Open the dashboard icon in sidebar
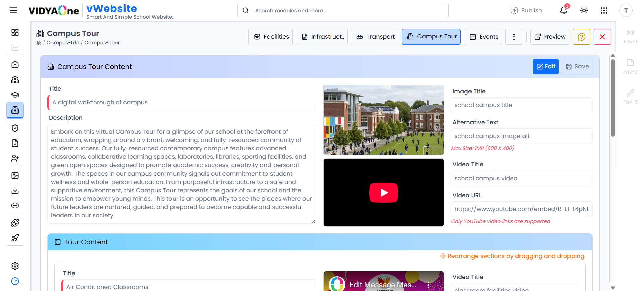Image resolution: width=644 pixels, height=291 pixels. (15, 32)
